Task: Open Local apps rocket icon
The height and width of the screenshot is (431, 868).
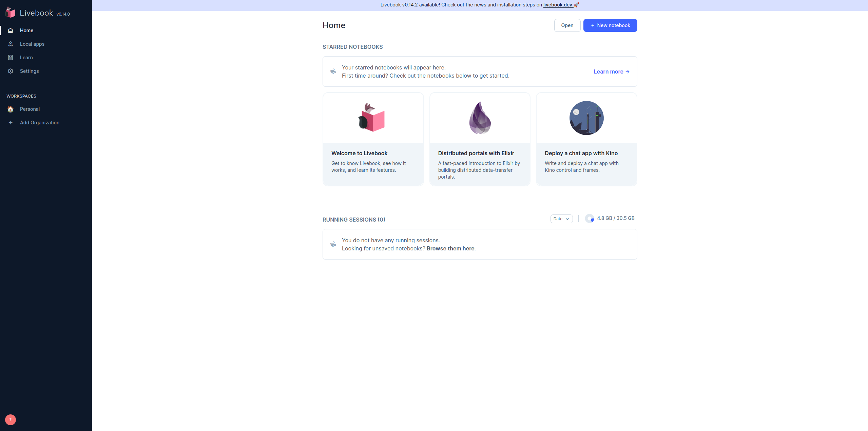Action: pyautogui.click(x=11, y=44)
